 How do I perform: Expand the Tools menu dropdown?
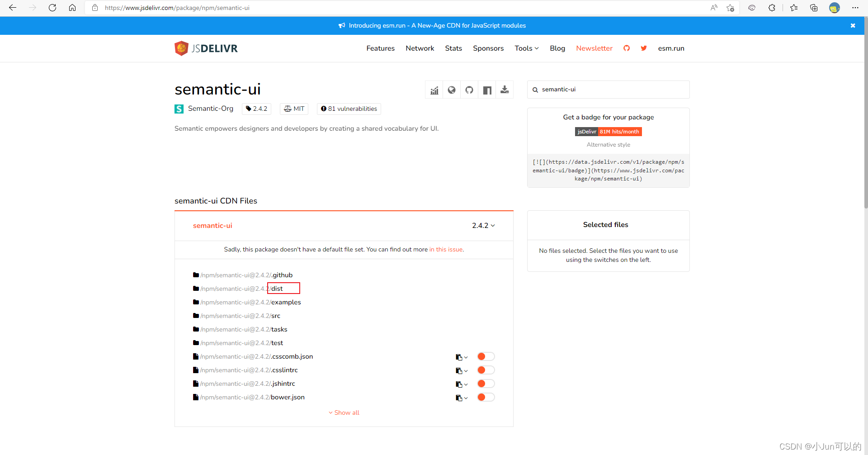coord(527,48)
